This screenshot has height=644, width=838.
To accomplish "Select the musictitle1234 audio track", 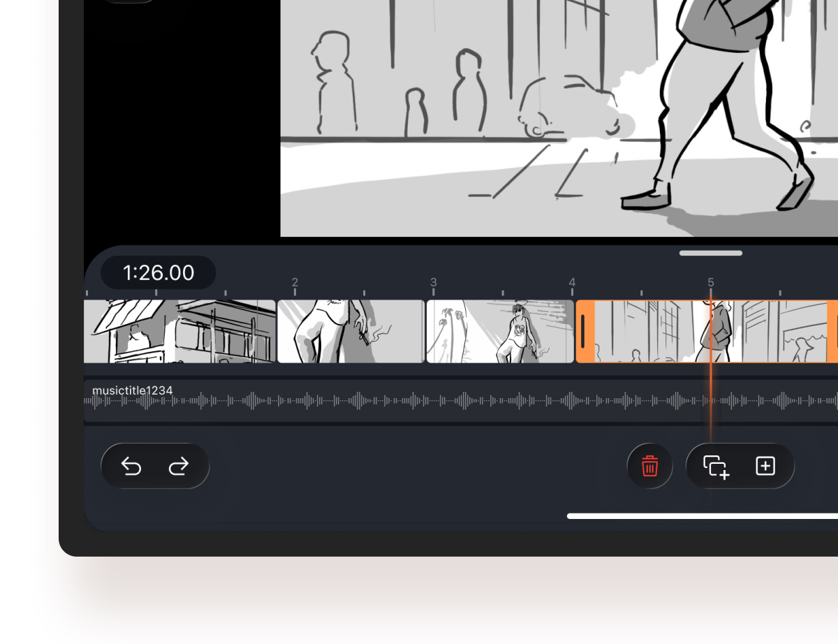I will tap(133, 390).
